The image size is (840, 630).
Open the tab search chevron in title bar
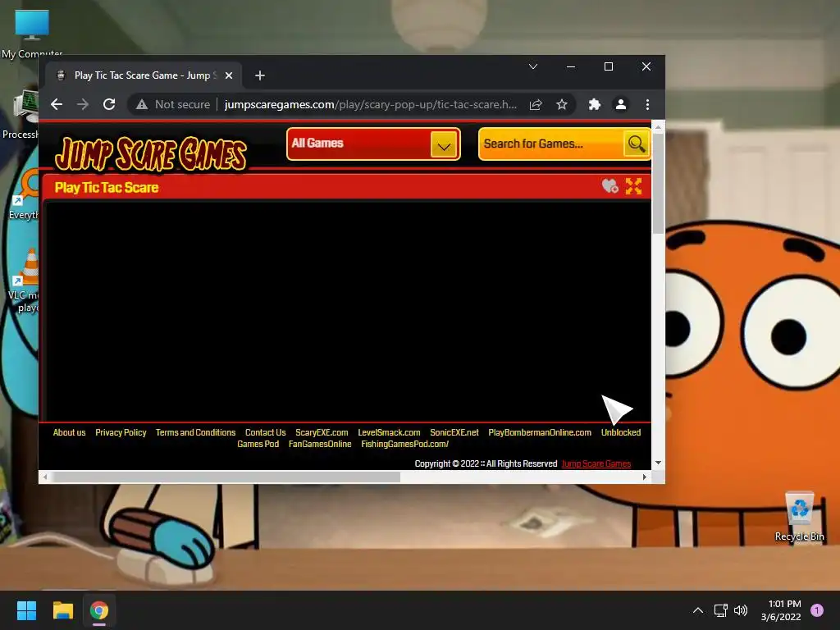[x=533, y=66]
